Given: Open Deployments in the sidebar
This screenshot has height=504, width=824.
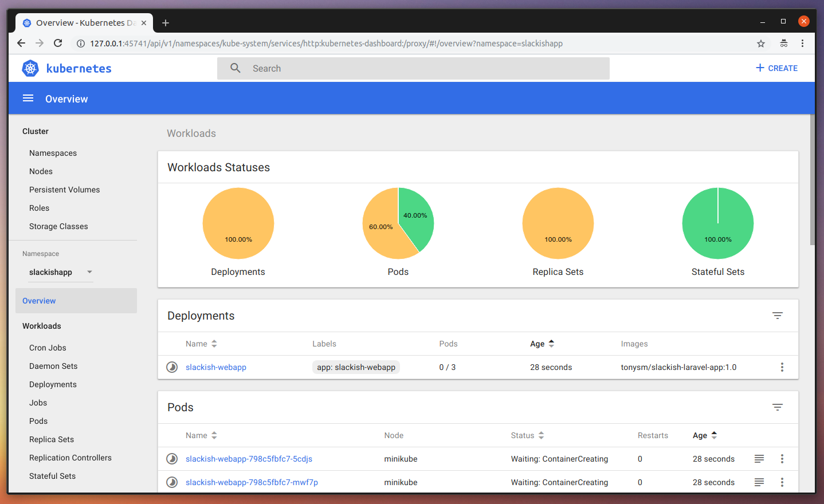Looking at the screenshot, I should point(53,384).
